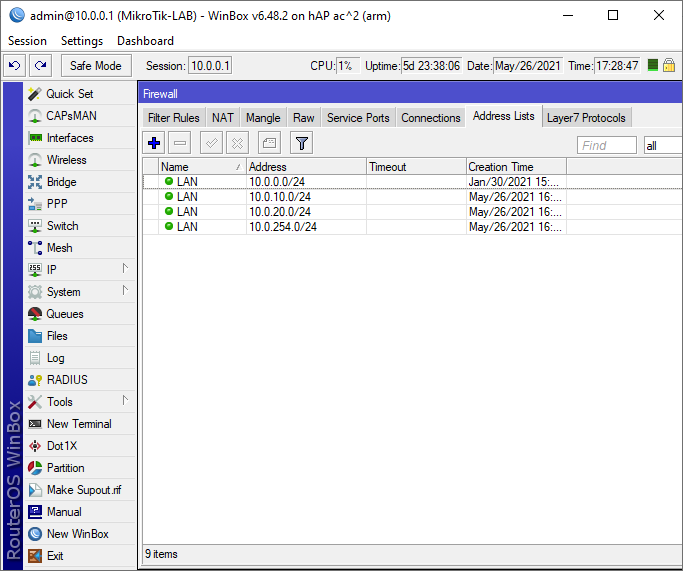Image resolution: width=683 pixels, height=571 pixels.
Task: Select Address Lists tab
Action: tap(504, 116)
